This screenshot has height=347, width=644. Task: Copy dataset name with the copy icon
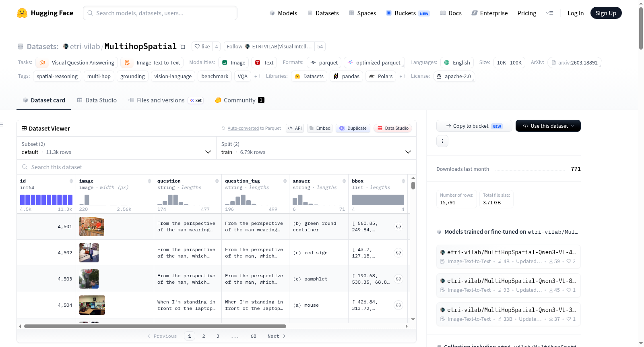click(182, 46)
